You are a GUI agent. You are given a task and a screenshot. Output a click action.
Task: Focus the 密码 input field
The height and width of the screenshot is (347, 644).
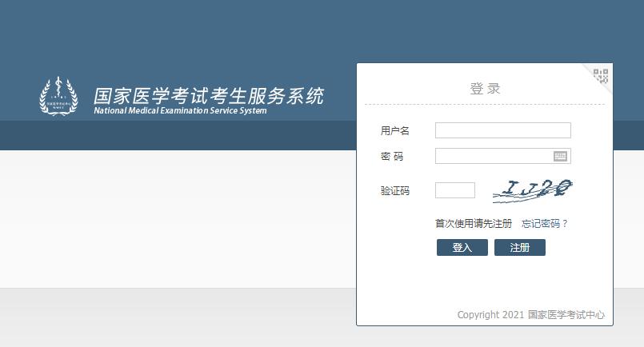tap(493, 156)
